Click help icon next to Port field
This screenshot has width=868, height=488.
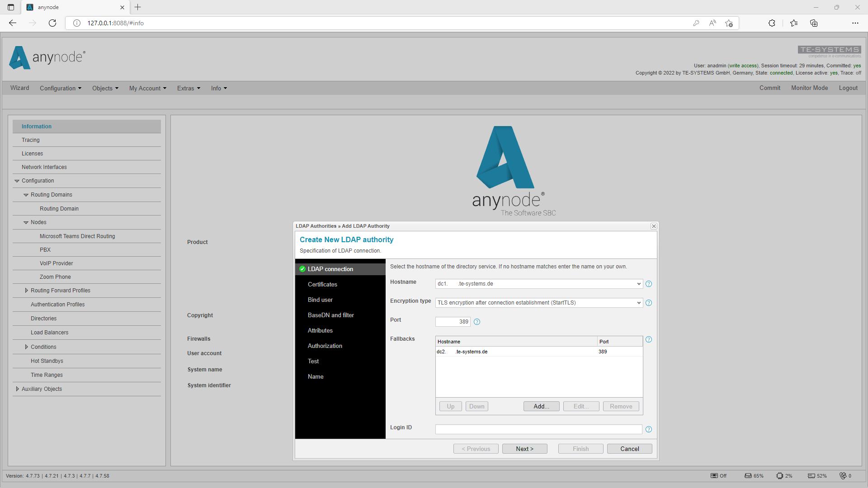click(477, 322)
